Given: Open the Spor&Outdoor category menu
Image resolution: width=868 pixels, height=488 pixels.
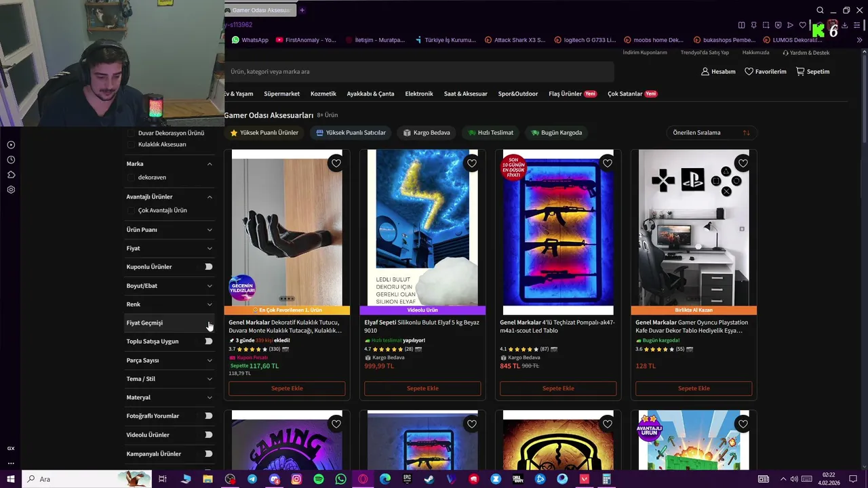Looking at the screenshot, I should click(x=518, y=94).
